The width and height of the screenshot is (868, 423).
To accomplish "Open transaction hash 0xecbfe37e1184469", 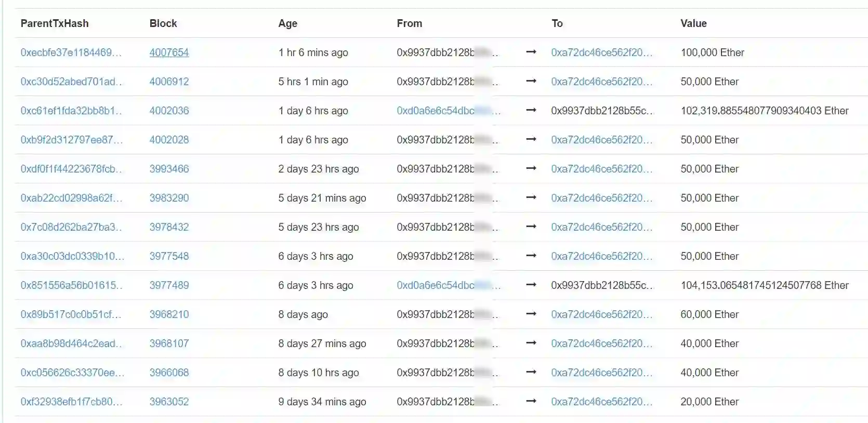I will coord(71,52).
